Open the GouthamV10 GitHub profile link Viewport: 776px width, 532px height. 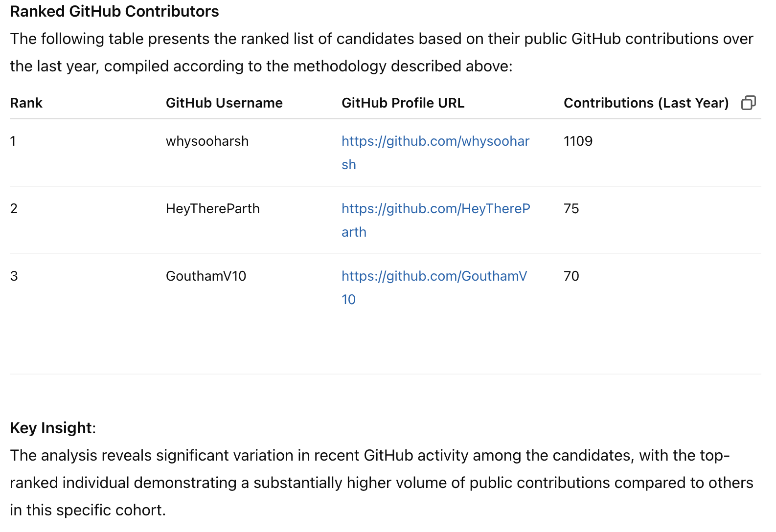(434, 276)
